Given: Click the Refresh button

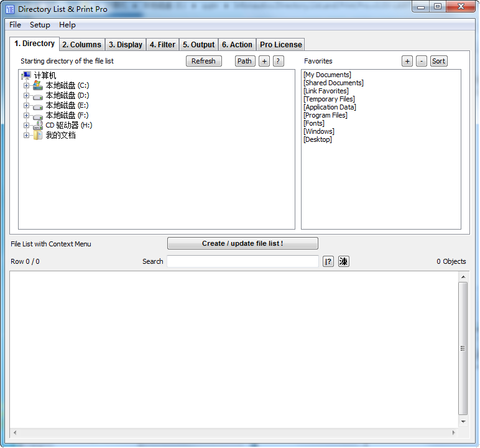Looking at the screenshot, I should [203, 61].
